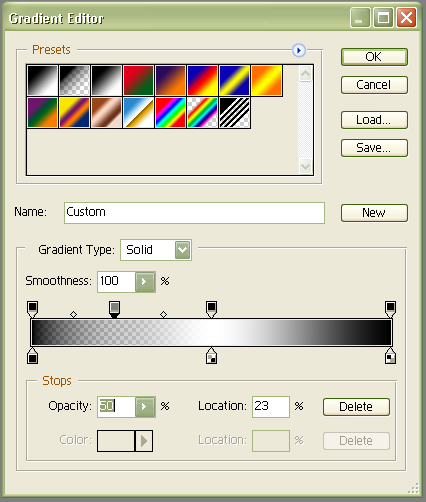Select the middle color stop below the bar
The height and width of the screenshot is (502, 426).
point(211,356)
